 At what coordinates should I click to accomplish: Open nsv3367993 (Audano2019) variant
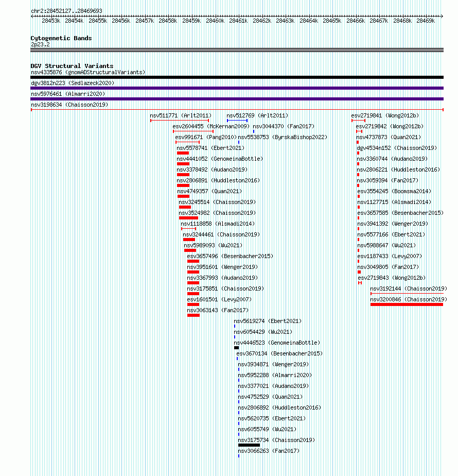[222, 278]
